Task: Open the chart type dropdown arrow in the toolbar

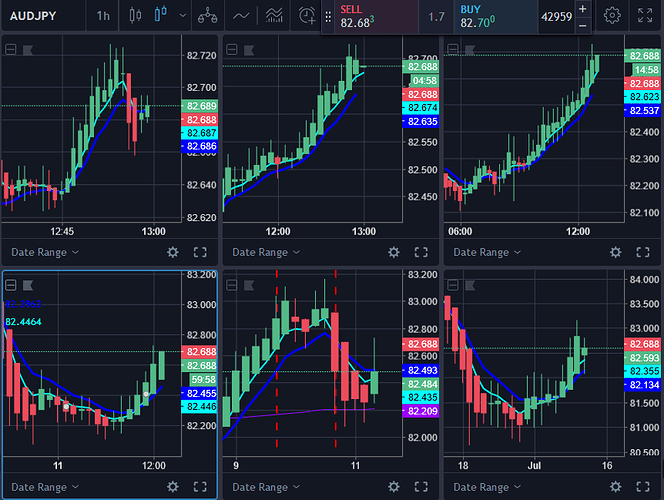Action: pos(181,15)
